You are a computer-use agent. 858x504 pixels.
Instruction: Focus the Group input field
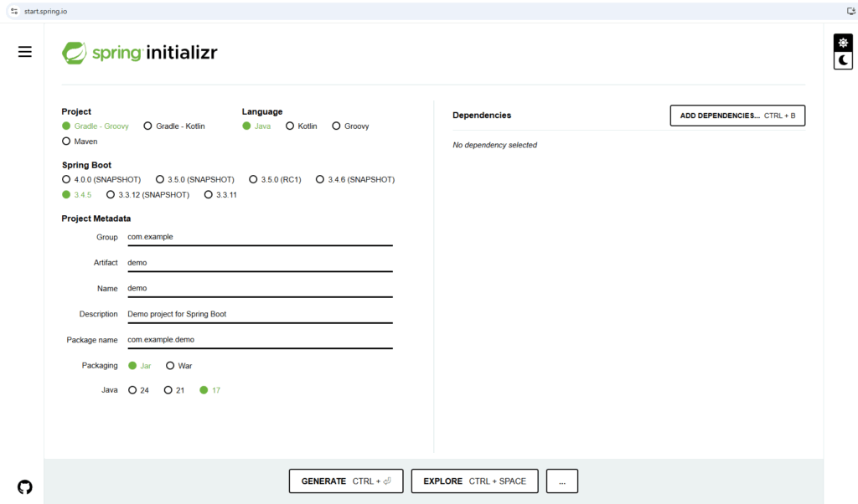(x=259, y=237)
